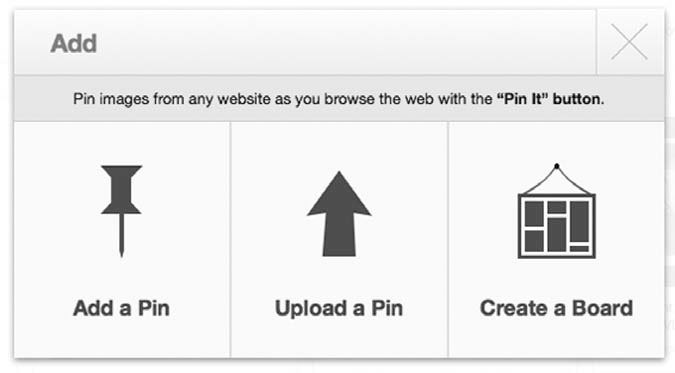Click the word "website" in the banner
This screenshot has width=675, height=373.
pyautogui.click(x=244, y=99)
